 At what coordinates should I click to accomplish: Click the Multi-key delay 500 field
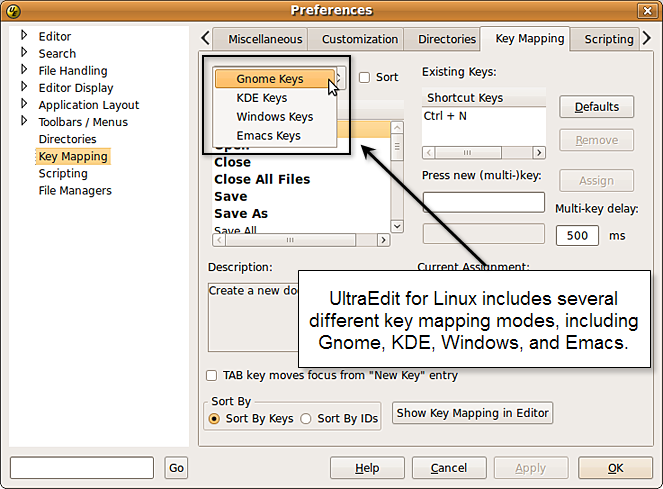pyautogui.click(x=577, y=236)
